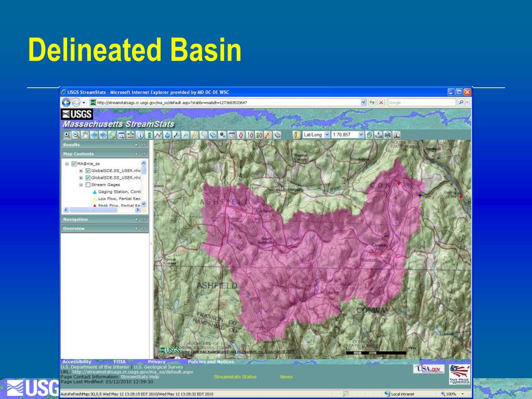This screenshot has width=532, height=399.
Task: Open the StreamStats Help contact link
Action: point(140,377)
